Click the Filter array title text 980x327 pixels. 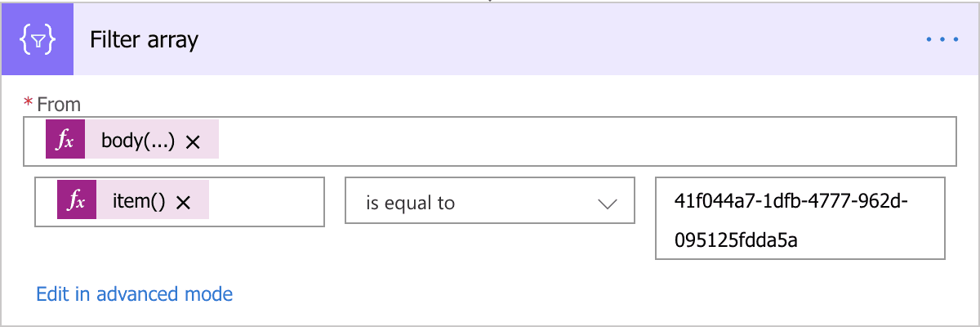click(145, 39)
